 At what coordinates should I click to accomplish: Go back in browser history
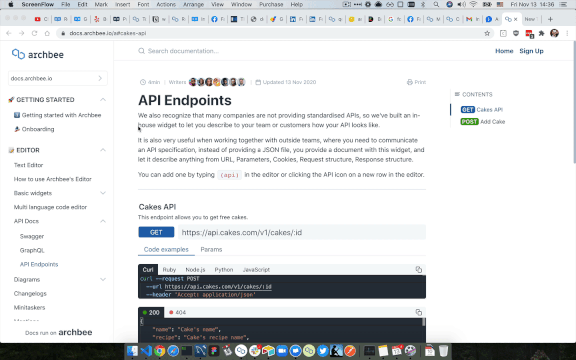tap(9, 33)
